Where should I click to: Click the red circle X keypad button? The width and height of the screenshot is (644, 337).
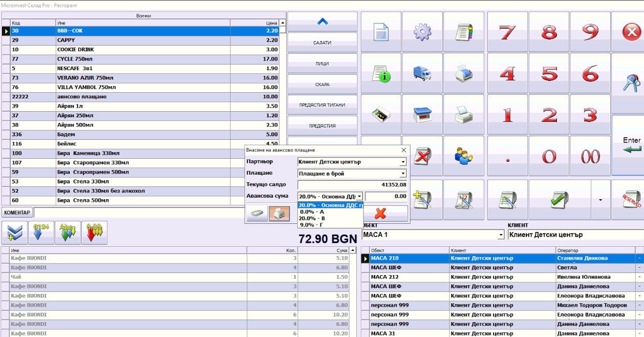(x=629, y=32)
